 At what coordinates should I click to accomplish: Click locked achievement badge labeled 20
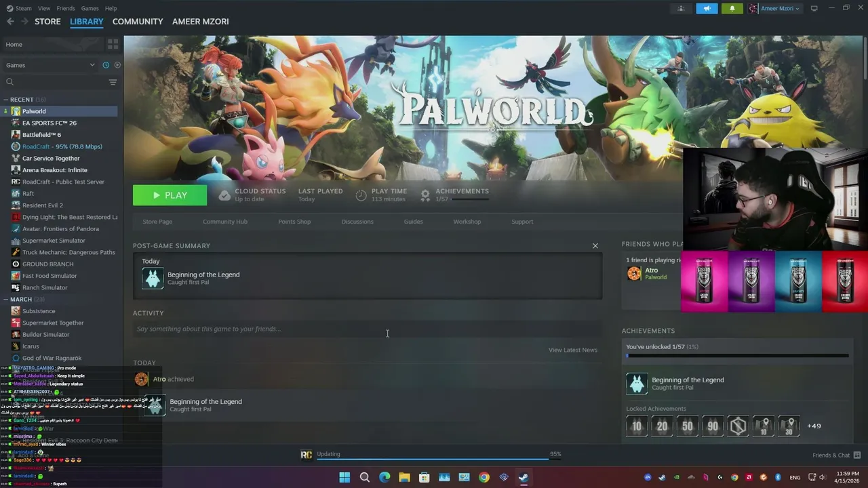tap(662, 426)
